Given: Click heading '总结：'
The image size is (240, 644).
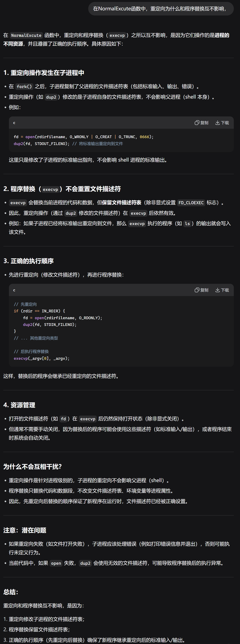Looking at the screenshot, I should 11,592.
